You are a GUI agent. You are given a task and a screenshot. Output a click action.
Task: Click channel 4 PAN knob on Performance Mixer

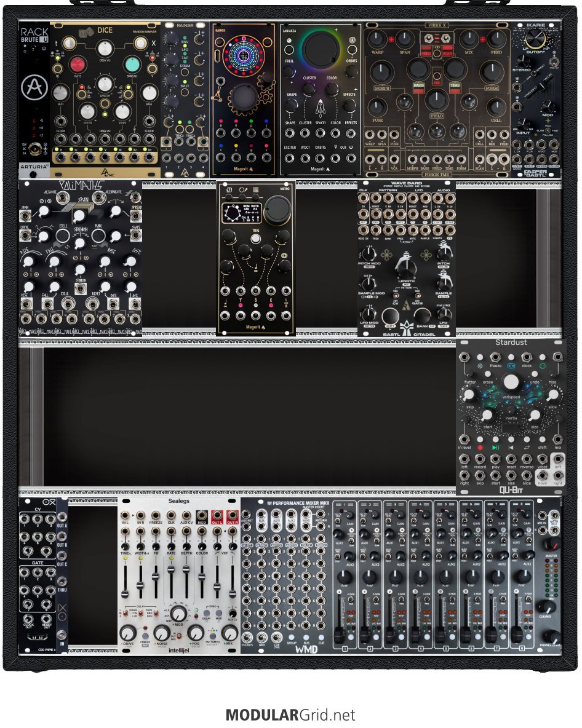pos(420,577)
